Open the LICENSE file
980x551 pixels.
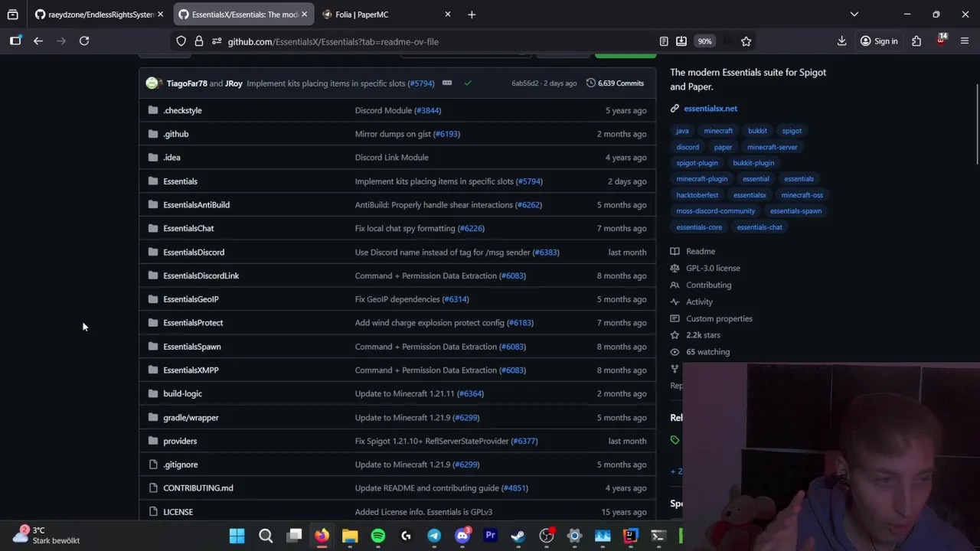point(178,512)
